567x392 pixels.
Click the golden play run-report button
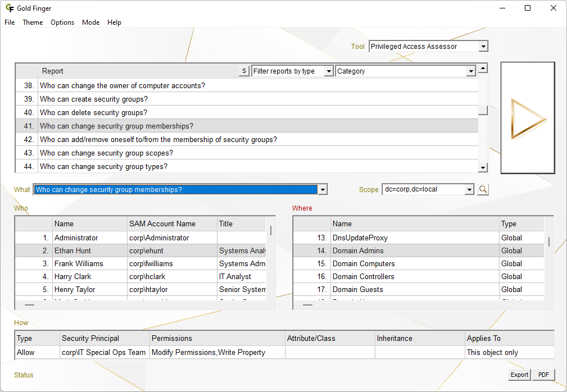528,118
